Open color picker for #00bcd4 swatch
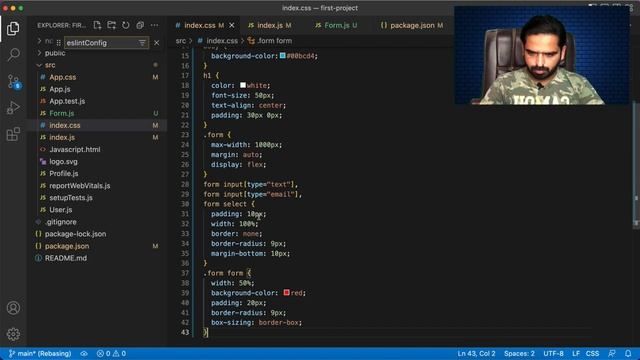Viewport: 640px width, 360px height. pyautogui.click(x=282, y=56)
